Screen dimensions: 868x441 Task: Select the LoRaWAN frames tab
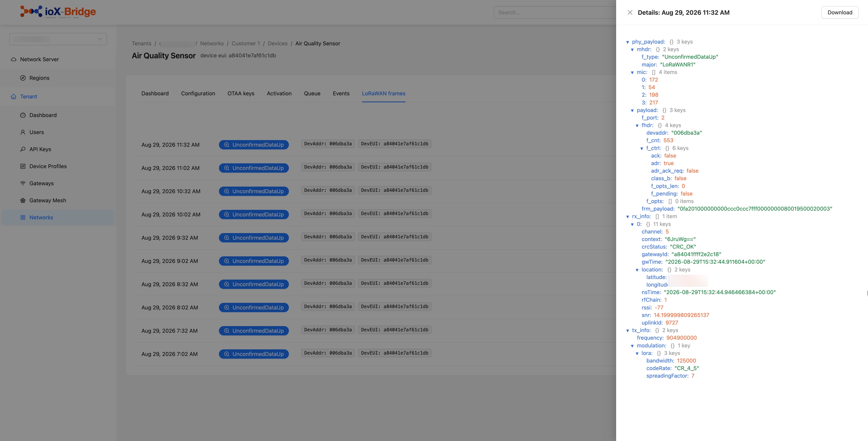click(x=383, y=94)
